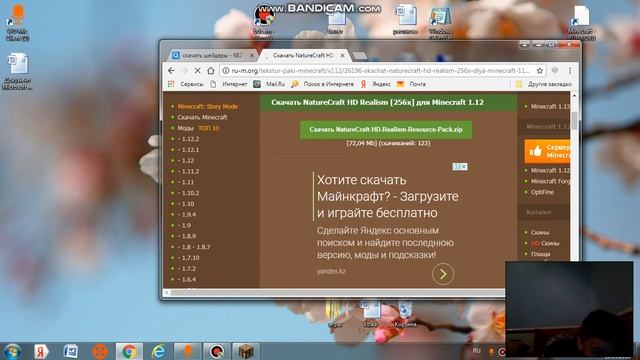This screenshot has height=360, width=640.
Task: Open the OptiFine link in right sidebar
Action: point(542,192)
